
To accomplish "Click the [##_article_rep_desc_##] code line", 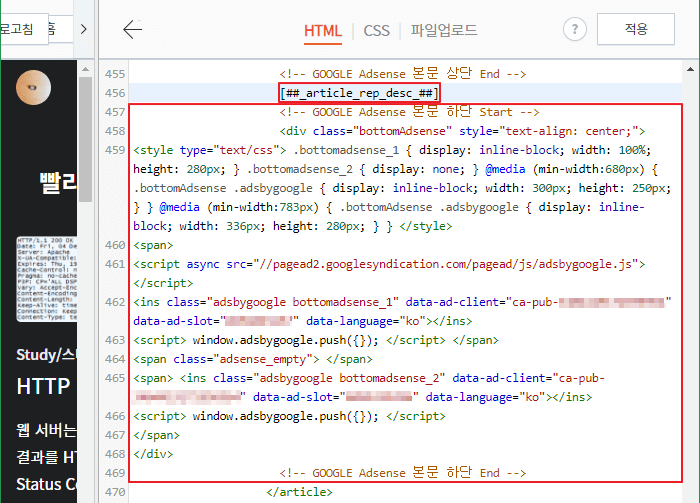I will [359, 93].
